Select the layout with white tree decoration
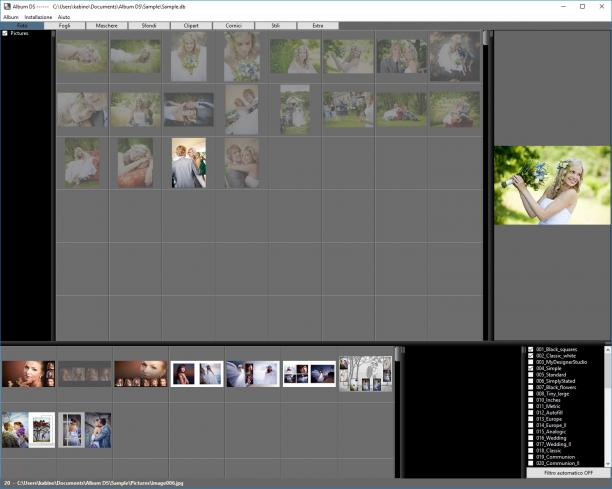The image size is (612, 489). [365, 374]
